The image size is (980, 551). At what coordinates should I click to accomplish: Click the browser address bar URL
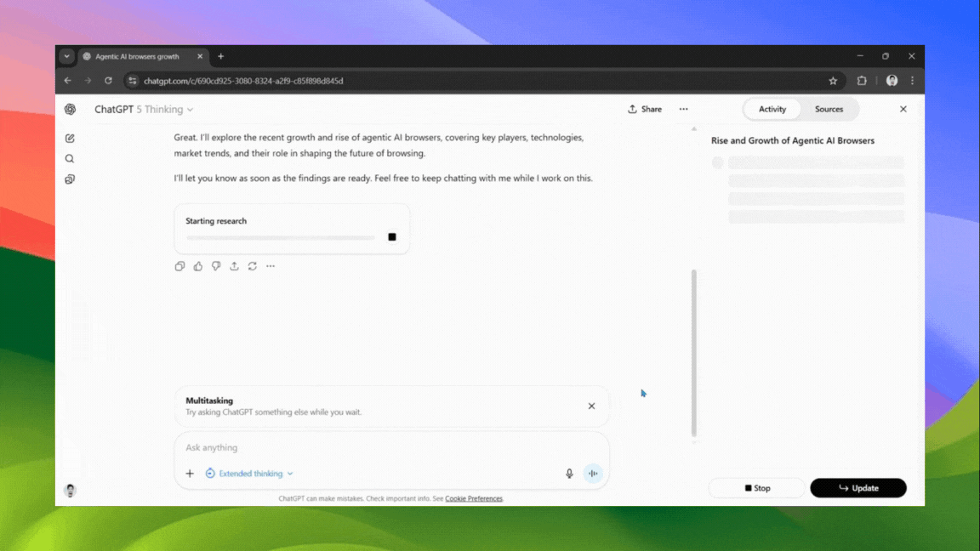[x=243, y=81]
